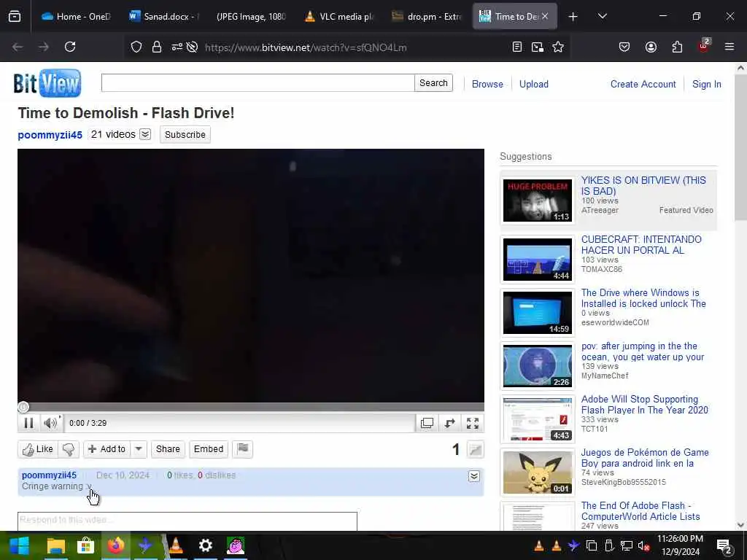
Task: Open Settings gear on the taskbar
Action: (205, 545)
